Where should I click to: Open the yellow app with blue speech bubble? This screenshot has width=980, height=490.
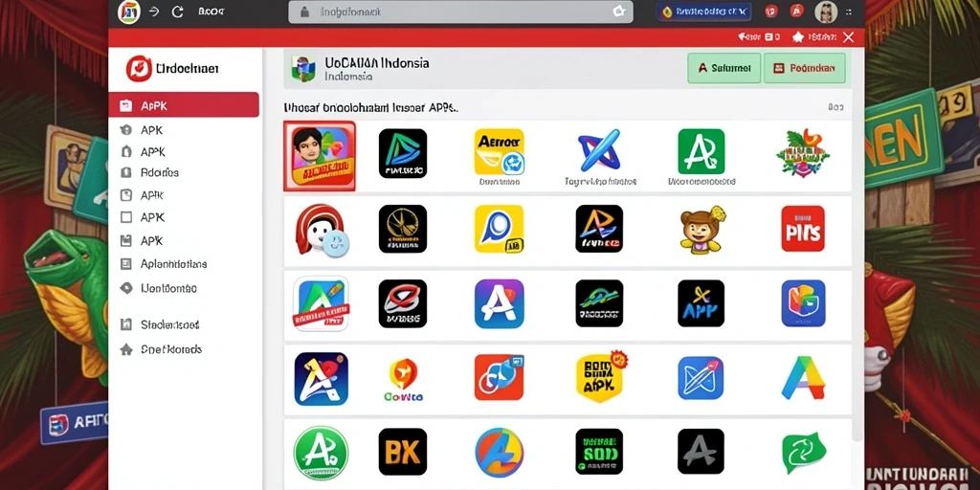499,229
